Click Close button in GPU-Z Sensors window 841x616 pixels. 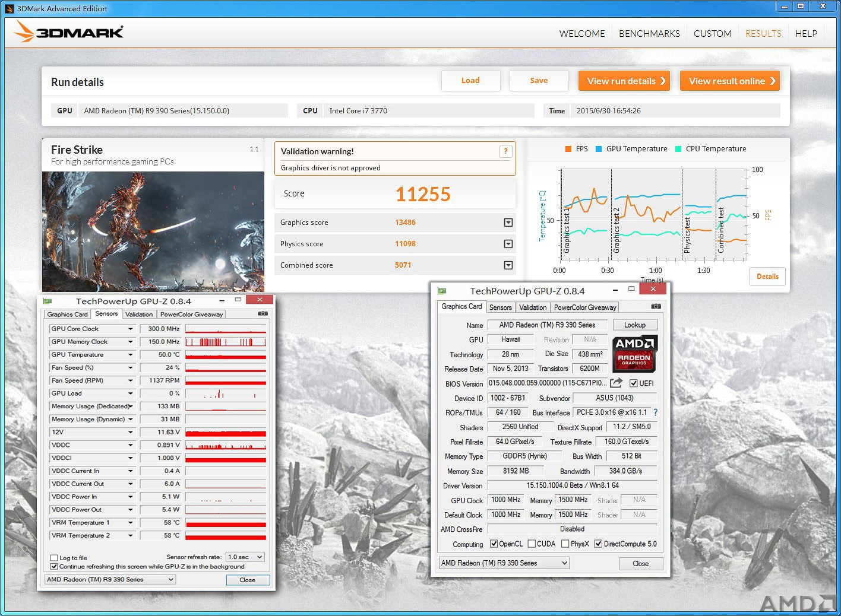click(x=248, y=580)
